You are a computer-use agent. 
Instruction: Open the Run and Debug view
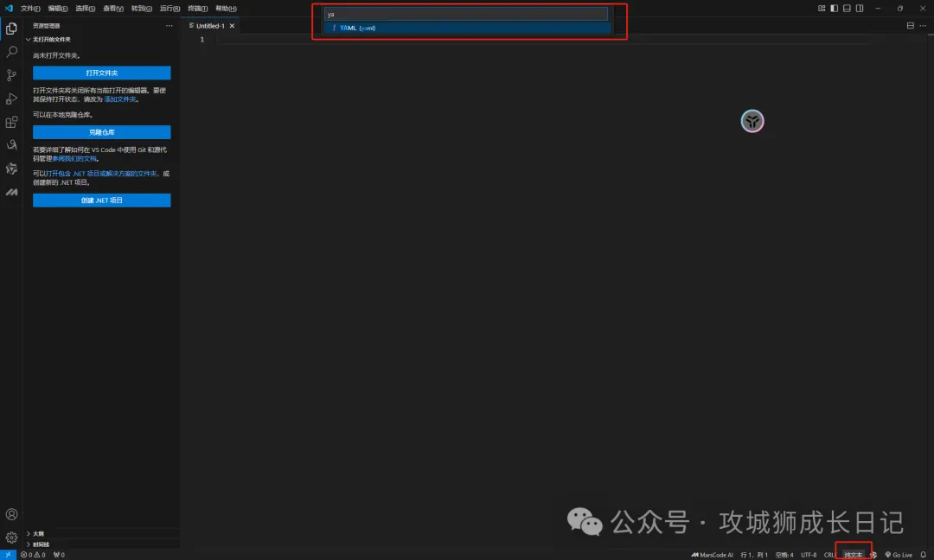pos(11,99)
